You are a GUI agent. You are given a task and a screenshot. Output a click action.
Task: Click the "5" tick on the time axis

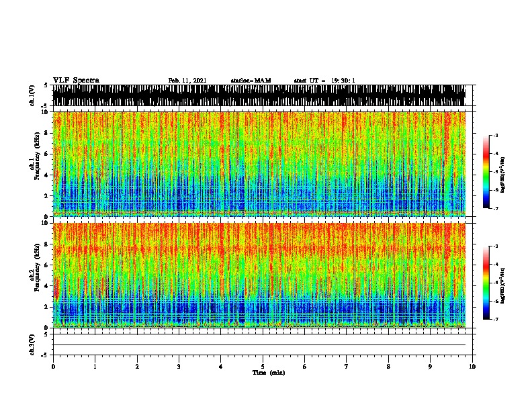click(x=263, y=367)
